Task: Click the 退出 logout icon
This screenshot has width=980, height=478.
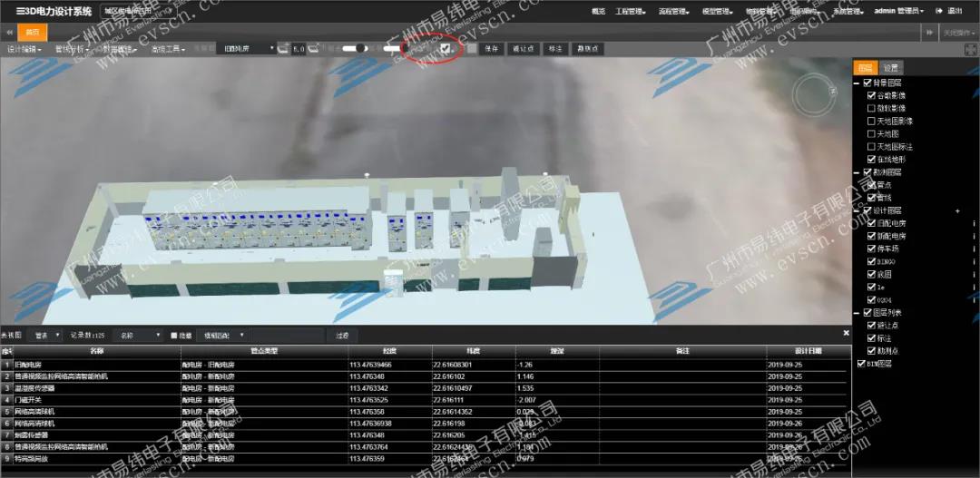Action: click(938, 11)
